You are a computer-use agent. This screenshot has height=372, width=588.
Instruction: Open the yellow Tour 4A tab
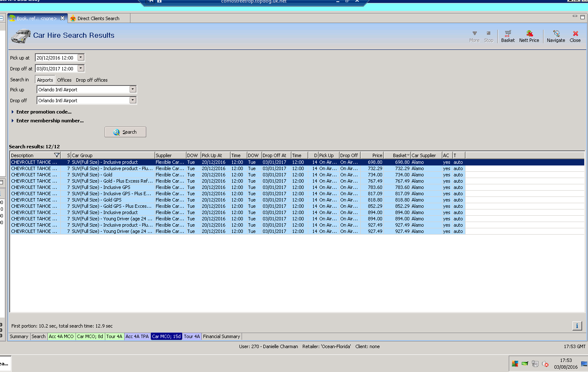point(114,336)
